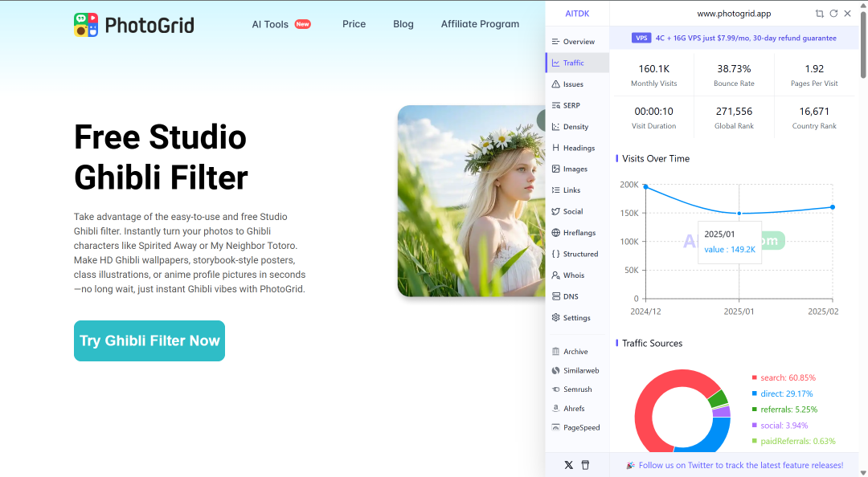Click the Visits Over Time heading
This screenshot has width=868, height=477.
tap(656, 159)
